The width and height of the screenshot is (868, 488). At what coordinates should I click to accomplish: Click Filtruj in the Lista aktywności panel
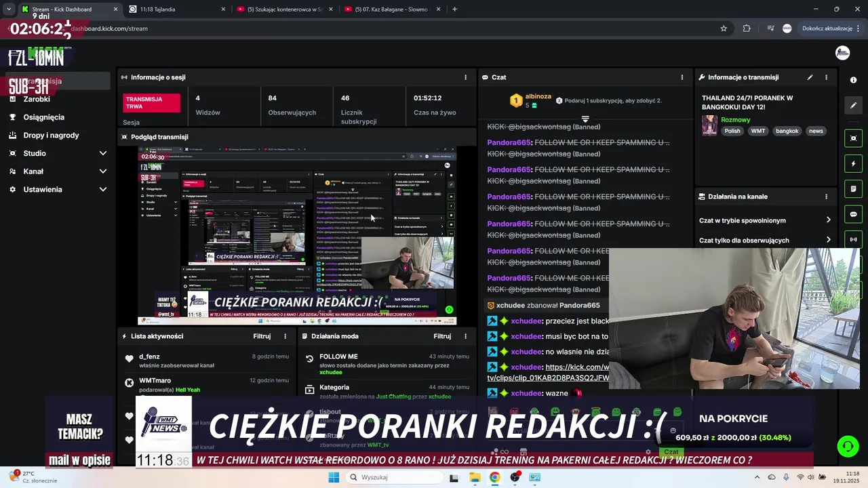[262, 336]
